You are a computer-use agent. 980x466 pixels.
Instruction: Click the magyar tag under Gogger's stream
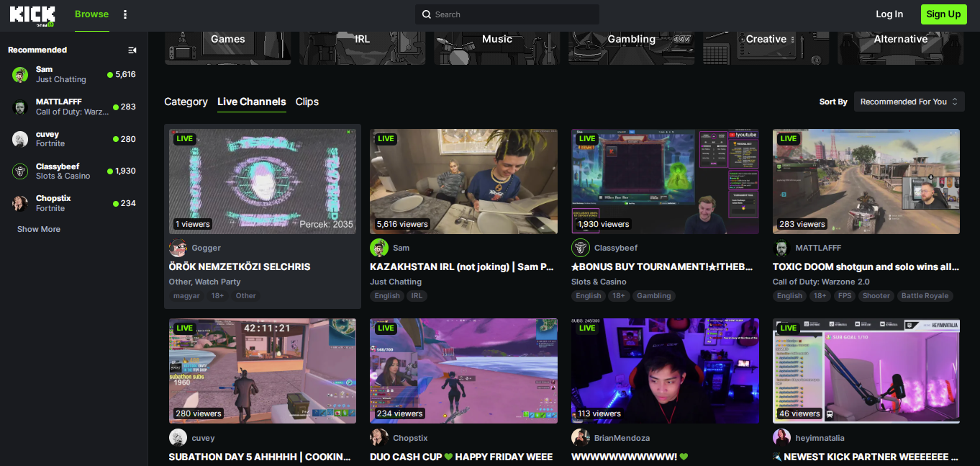click(186, 296)
